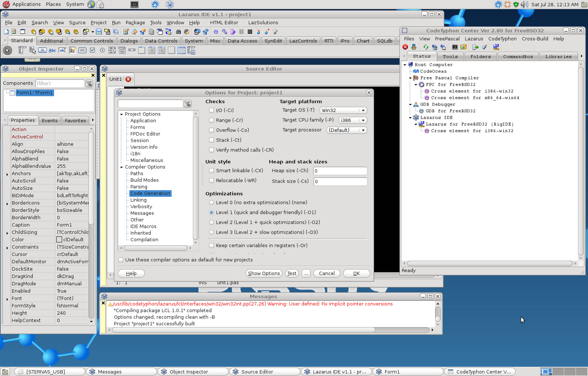Open the Cross-Build menu in CodeTyphon Center

535,39
